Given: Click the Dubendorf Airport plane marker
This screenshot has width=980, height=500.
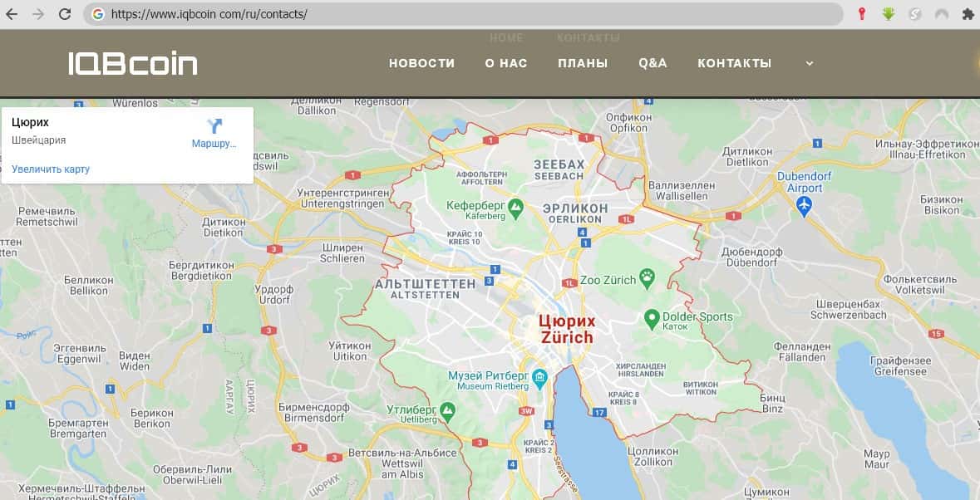Looking at the screenshot, I should click(804, 205).
